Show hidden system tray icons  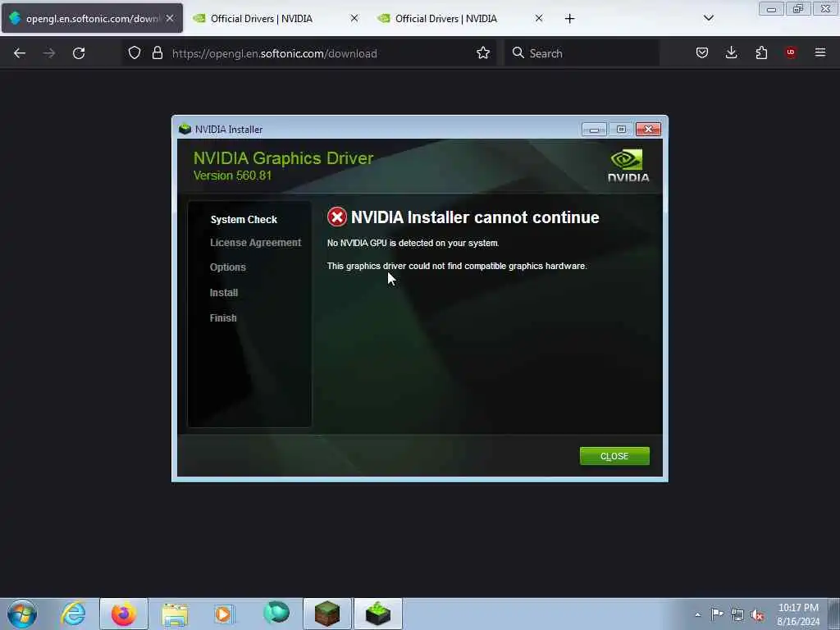pyautogui.click(x=697, y=614)
